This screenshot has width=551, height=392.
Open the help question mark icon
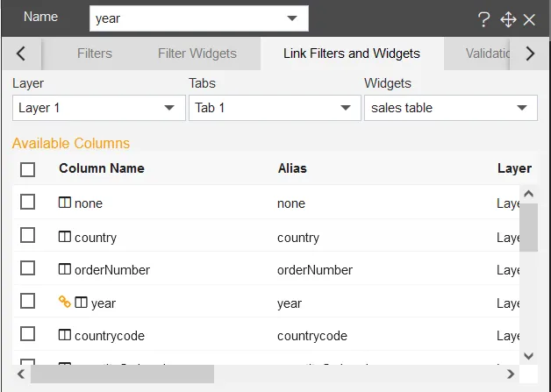tap(484, 19)
